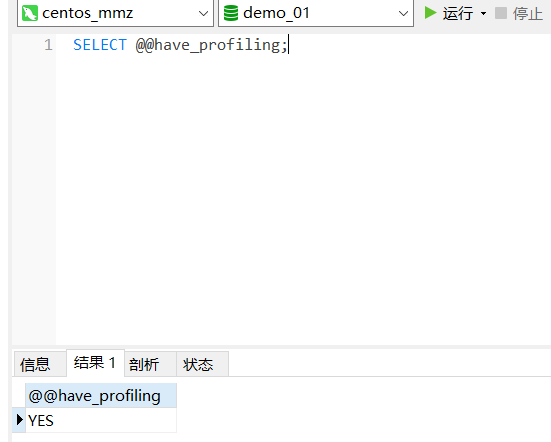Click the MySQL connection icon beside centos_mmz
Screen dimensions: 551x442
coord(30,13)
